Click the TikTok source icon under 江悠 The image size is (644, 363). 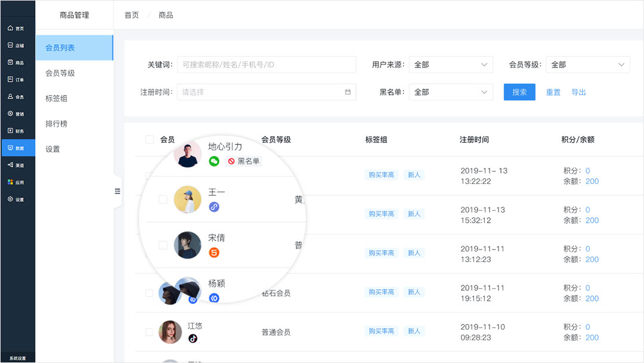pos(193,339)
